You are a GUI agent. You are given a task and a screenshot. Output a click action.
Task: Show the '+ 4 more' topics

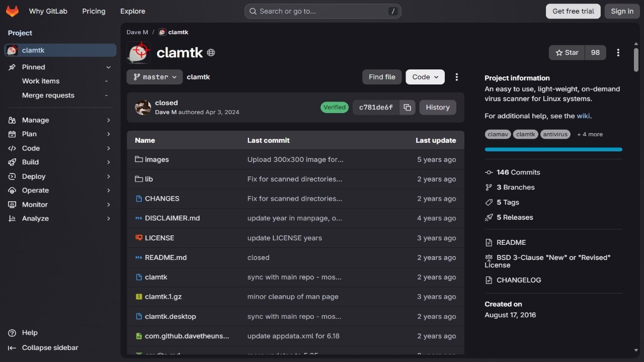590,134
